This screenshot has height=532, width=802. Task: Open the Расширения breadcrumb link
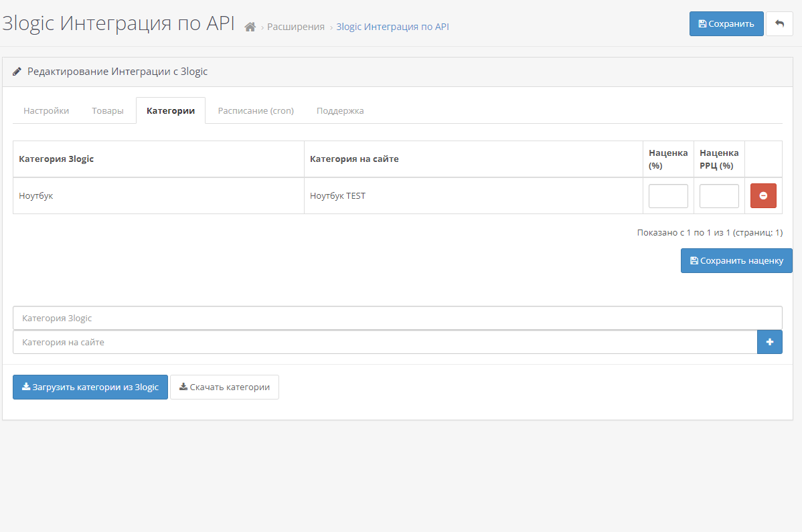click(296, 27)
